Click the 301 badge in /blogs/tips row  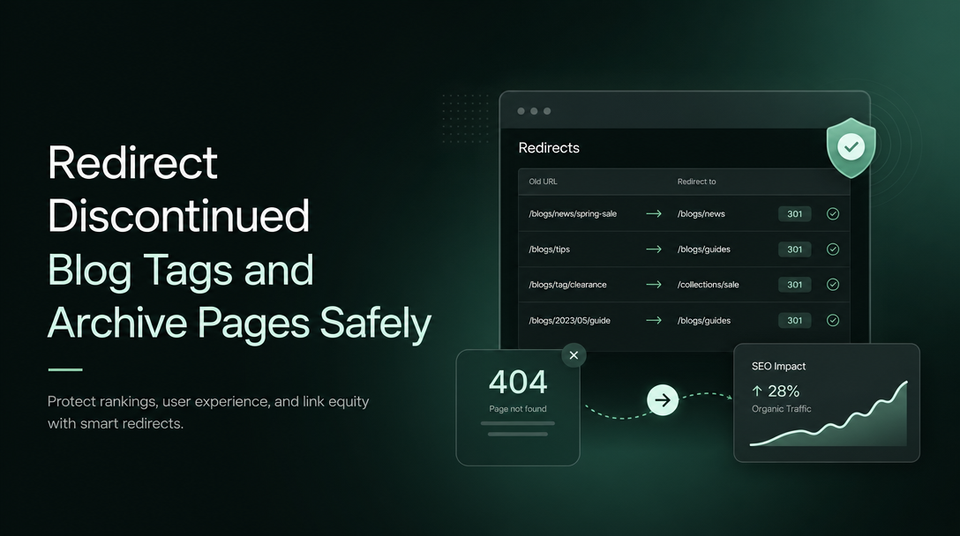(795, 249)
